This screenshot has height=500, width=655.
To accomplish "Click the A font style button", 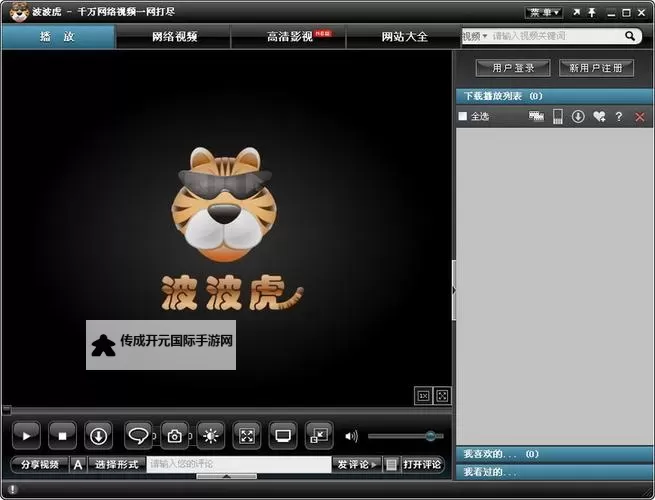I will point(78,464).
